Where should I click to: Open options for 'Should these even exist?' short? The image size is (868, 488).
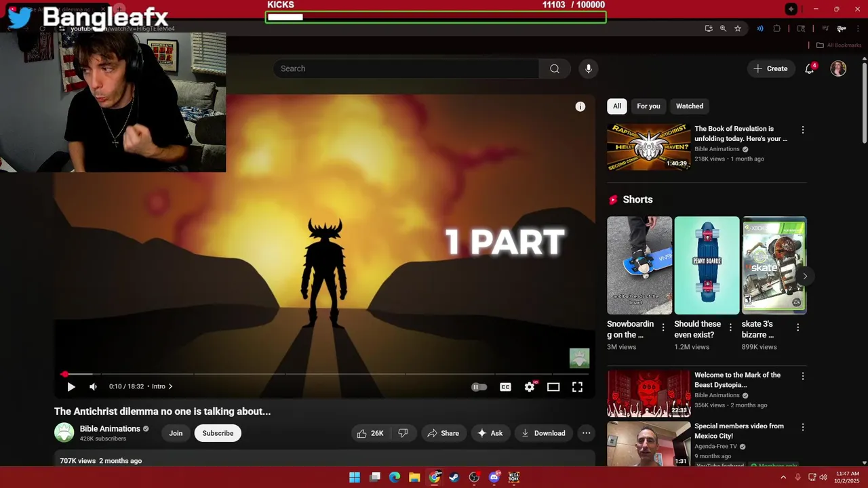(x=730, y=327)
